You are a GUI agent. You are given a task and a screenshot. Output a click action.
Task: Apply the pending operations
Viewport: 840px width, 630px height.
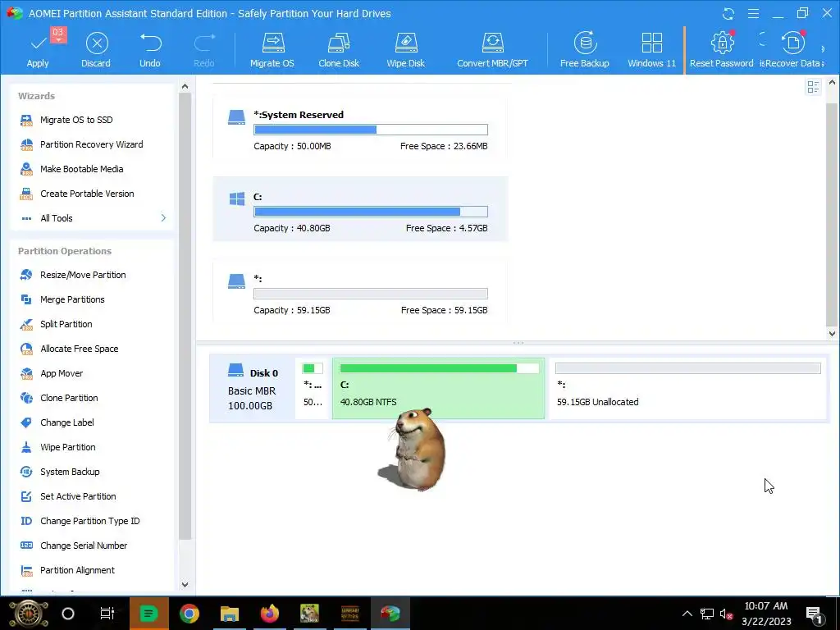pyautogui.click(x=38, y=50)
